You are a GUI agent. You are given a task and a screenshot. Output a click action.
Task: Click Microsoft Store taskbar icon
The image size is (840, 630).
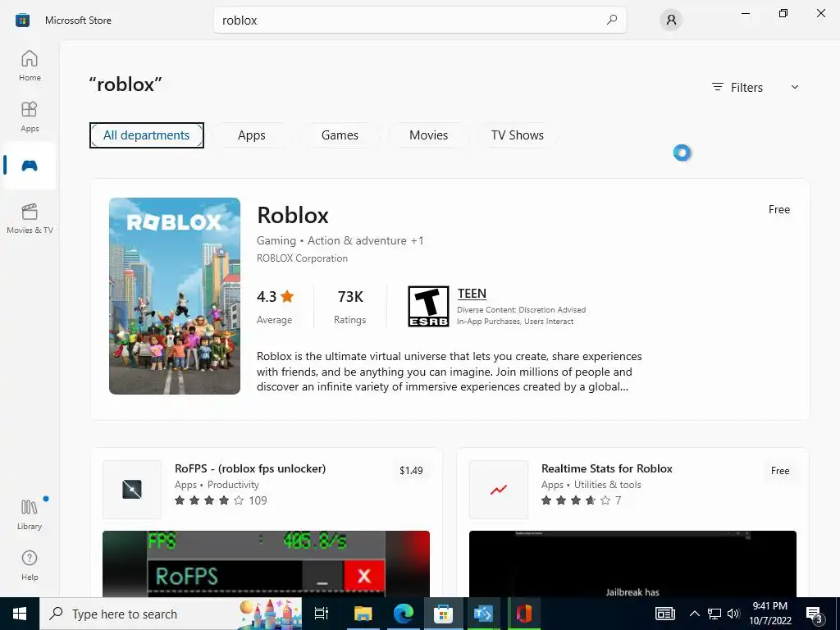pos(443,614)
